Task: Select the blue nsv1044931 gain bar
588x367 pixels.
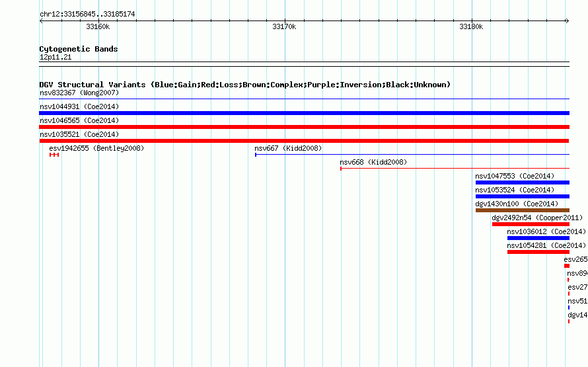Action: [x=304, y=113]
